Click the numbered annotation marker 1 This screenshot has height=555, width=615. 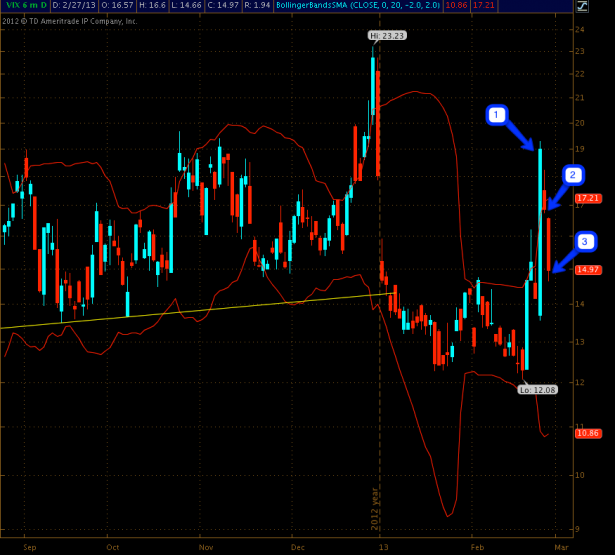coord(495,115)
